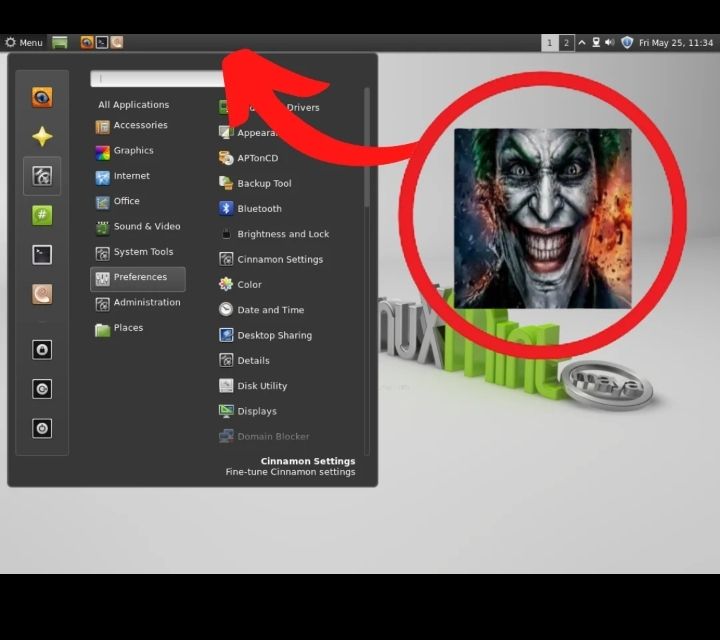Open the APTonCD application
The height and width of the screenshot is (640, 720).
249,158
